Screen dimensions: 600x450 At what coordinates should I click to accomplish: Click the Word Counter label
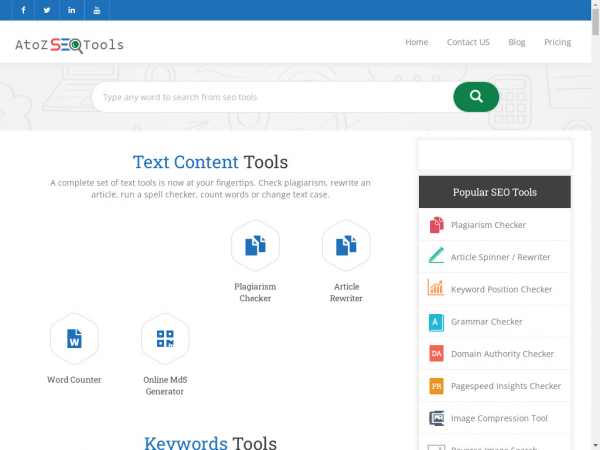(74, 380)
